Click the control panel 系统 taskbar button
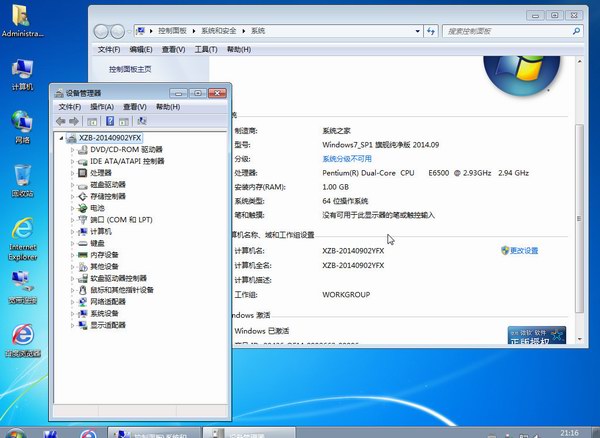Screen dimensions: 600x438 pos(154,433)
